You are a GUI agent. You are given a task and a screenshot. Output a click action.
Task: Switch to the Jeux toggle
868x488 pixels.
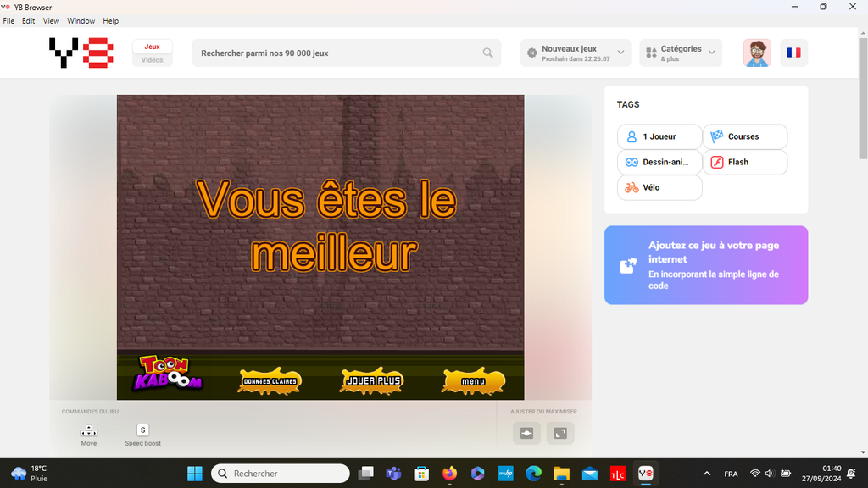[x=153, y=47]
